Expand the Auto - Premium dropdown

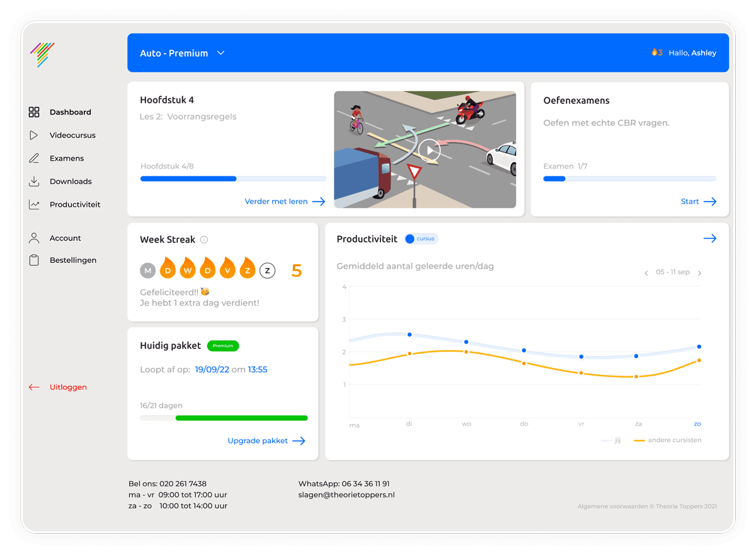(x=220, y=54)
